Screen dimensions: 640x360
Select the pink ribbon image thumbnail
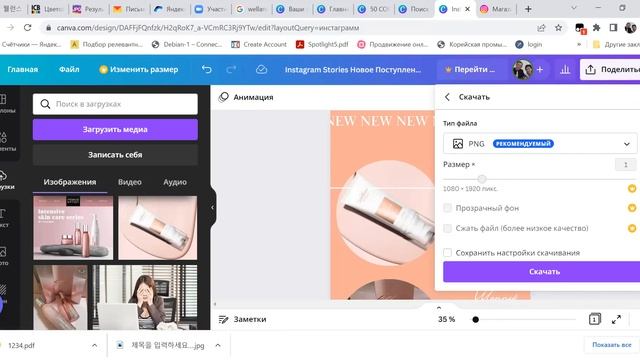60,297
